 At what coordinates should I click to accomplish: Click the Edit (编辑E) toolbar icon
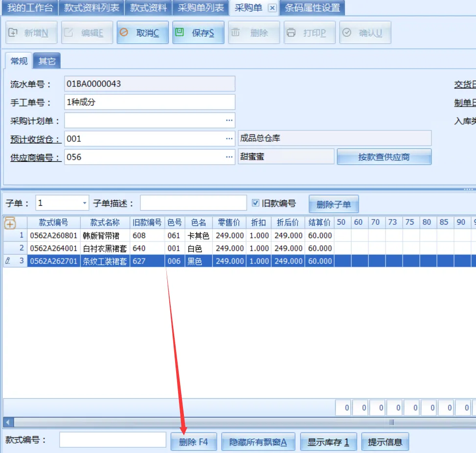tap(69, 33)
